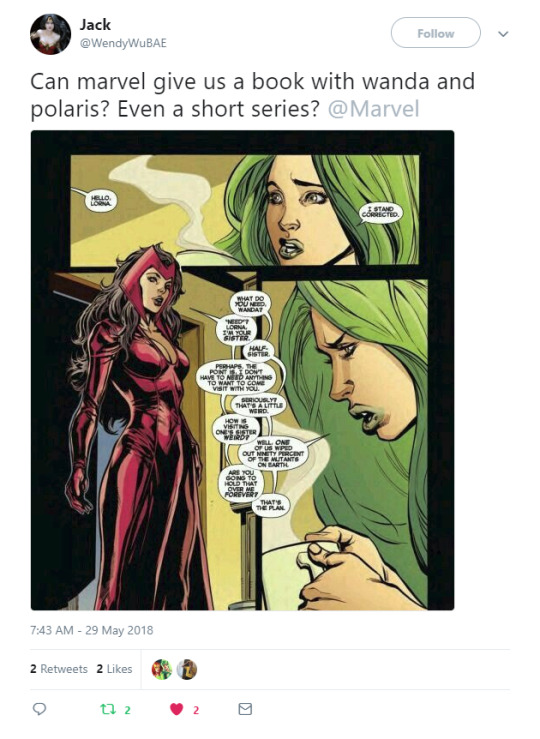
Task: Click the red like count number
Action: 196,710
